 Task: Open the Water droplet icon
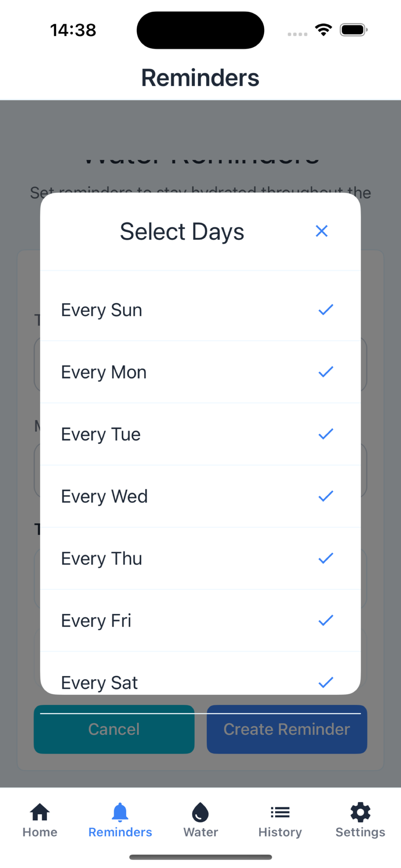click(x=200, y=812)
